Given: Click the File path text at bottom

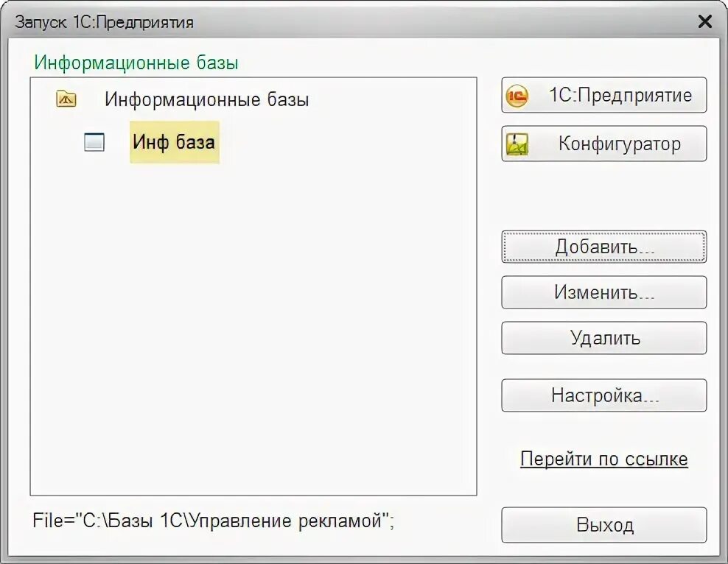Looking at the screenshot, I should (213, 521).
